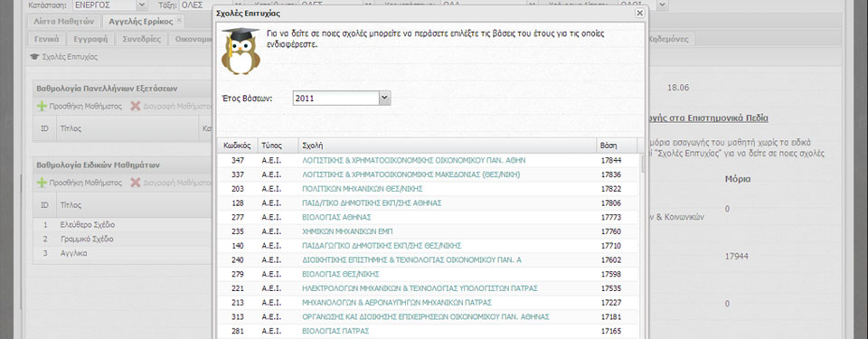868x339 pixels.
Task: Sort by the Βάση column header
Action: pos(617,146)
